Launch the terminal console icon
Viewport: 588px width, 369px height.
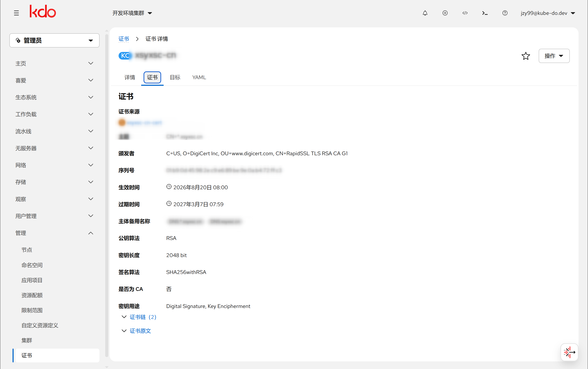485,13
